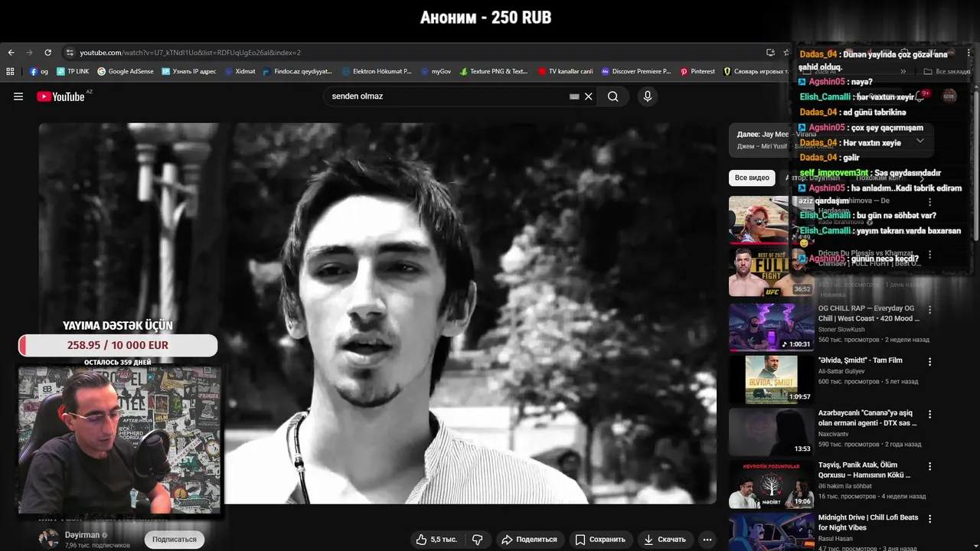This screenshot has width=980, height=551.
Task: Open the UFC FULL FIGHT thumbnail
Action: (771, 272)
